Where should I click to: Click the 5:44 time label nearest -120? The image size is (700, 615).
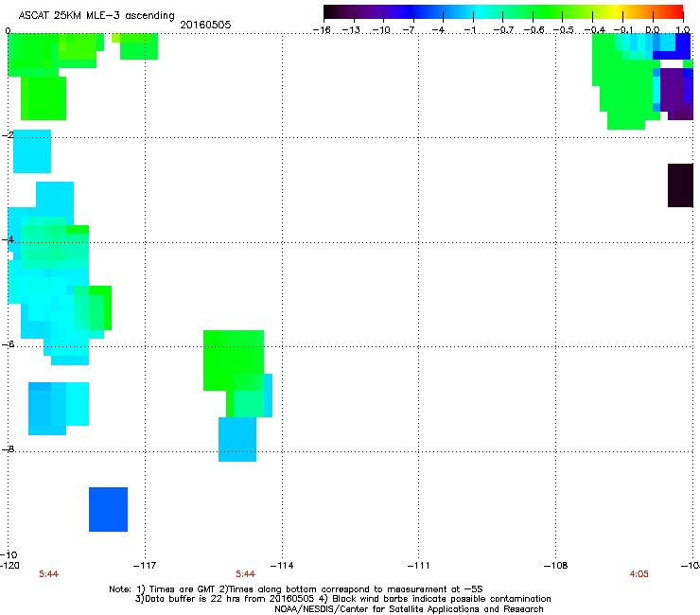(48, 574)
